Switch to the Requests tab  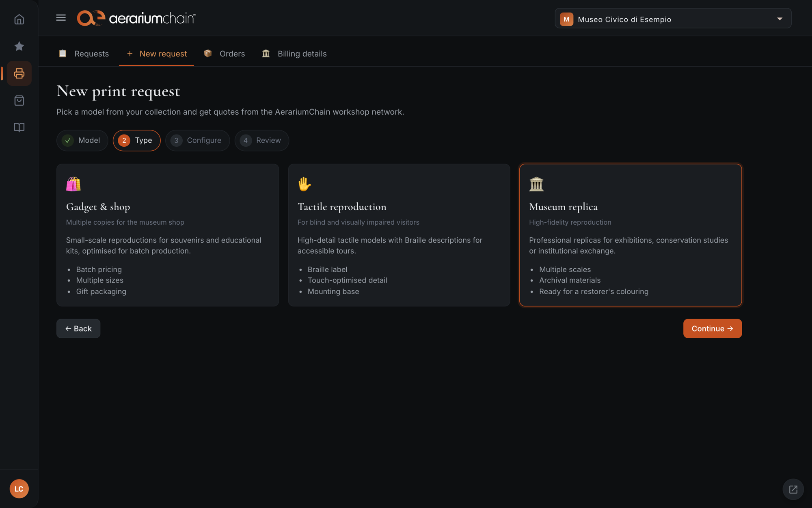84,54
